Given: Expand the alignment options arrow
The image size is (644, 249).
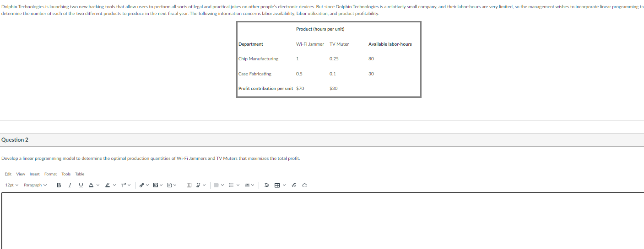Looking at the screenshot, I should pos(223,185).
